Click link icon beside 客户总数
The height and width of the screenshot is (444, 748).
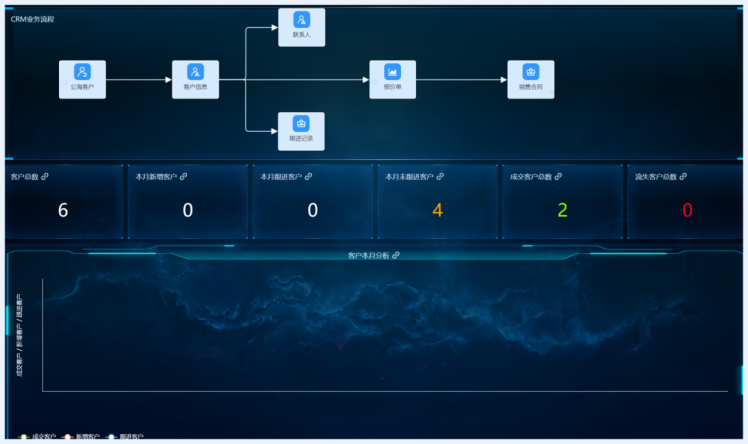tap(45, 177)
